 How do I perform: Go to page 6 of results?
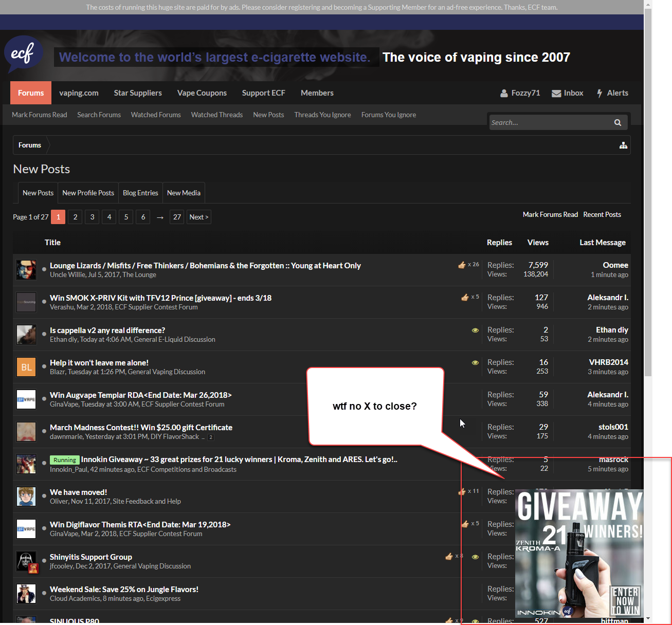point(143,217)
